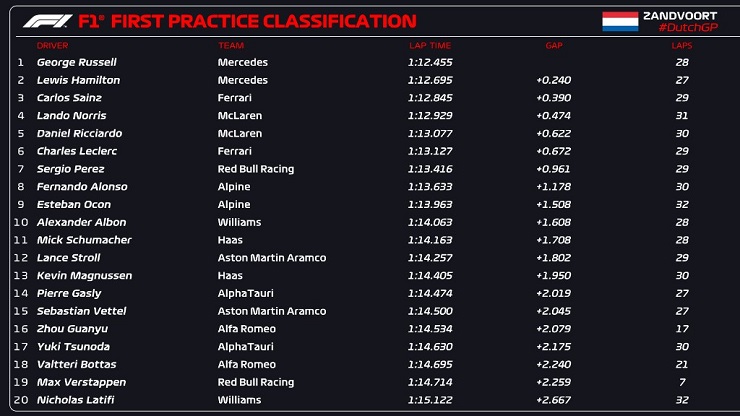Screen dimensions: 740x416
Task: Click the Aston Martin Aramco team for Vettel
Action: [x=272, y=311]
